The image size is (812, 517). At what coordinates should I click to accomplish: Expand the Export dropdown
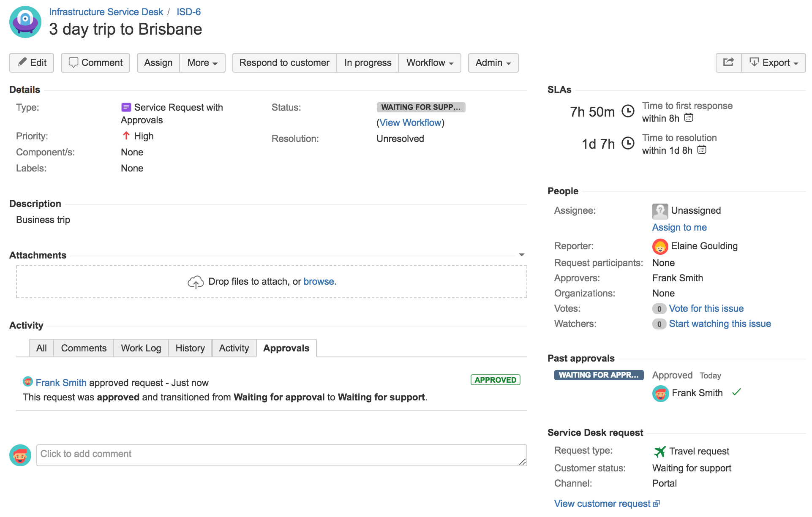[774, 63]
